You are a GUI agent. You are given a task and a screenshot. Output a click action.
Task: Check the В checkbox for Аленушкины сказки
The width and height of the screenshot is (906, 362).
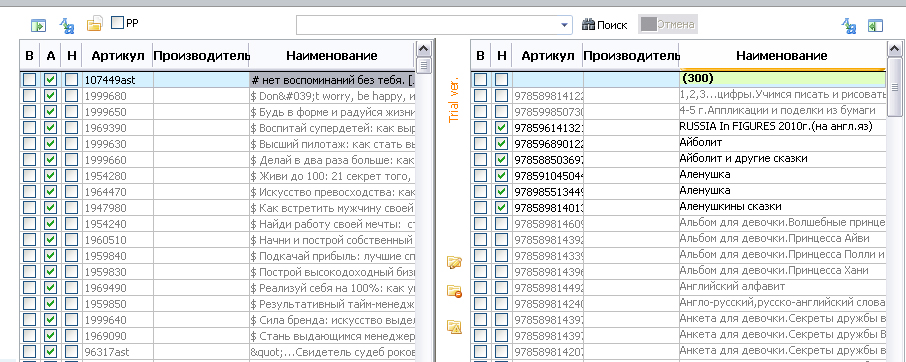tap(480, 207)
